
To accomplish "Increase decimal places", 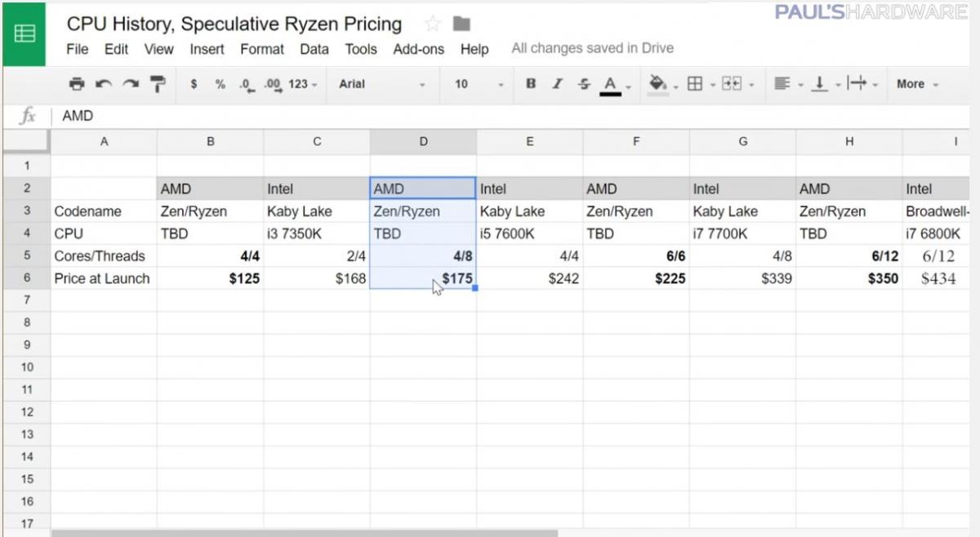I will (273, 84).
